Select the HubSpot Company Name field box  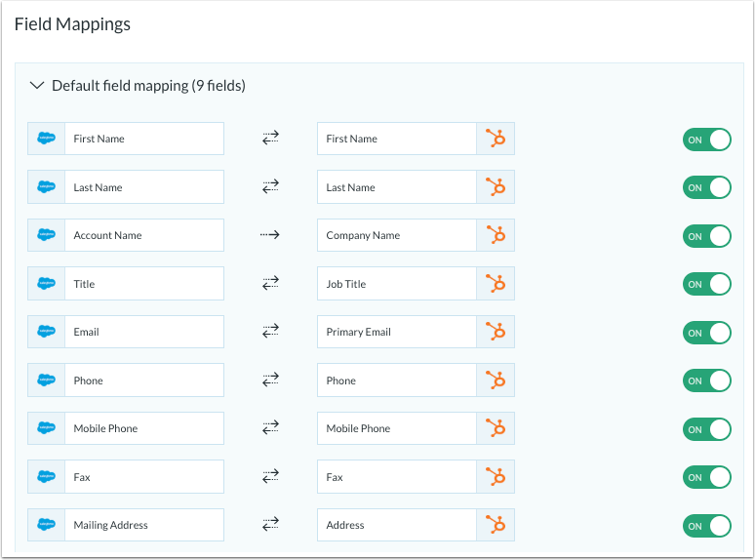[397, 235]
